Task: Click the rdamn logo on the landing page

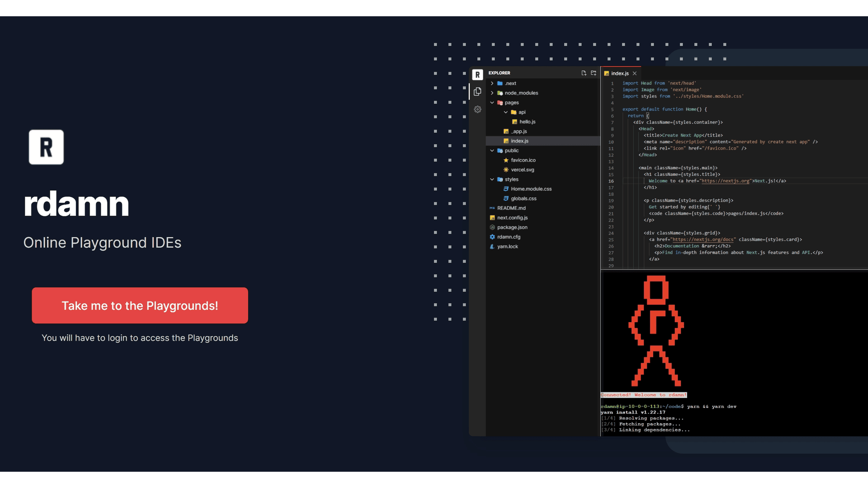Action: coord(46,147)
